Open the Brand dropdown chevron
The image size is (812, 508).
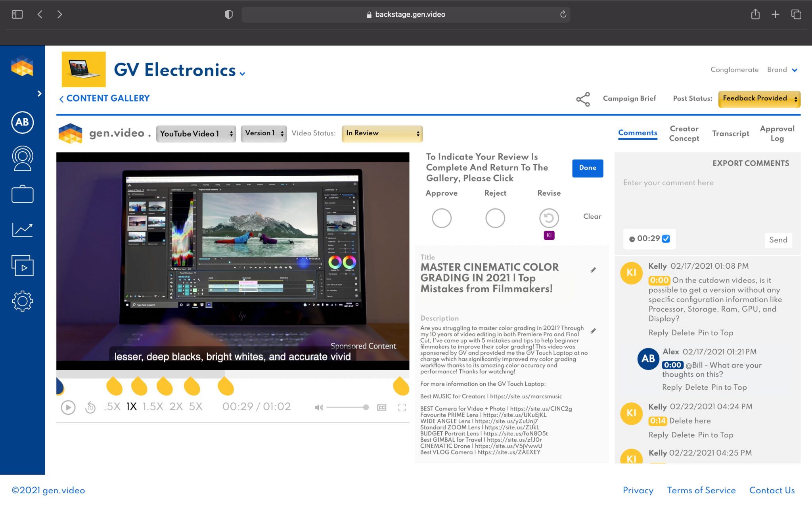coord(795,70)
